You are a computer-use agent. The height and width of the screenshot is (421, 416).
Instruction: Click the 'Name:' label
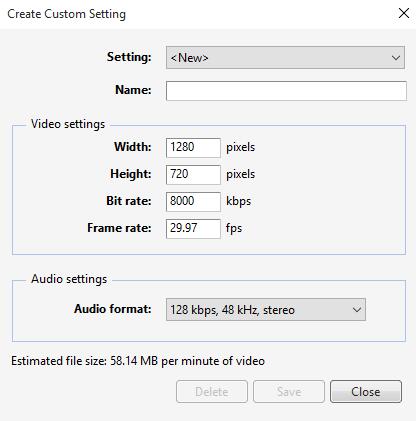pos(133,90)
